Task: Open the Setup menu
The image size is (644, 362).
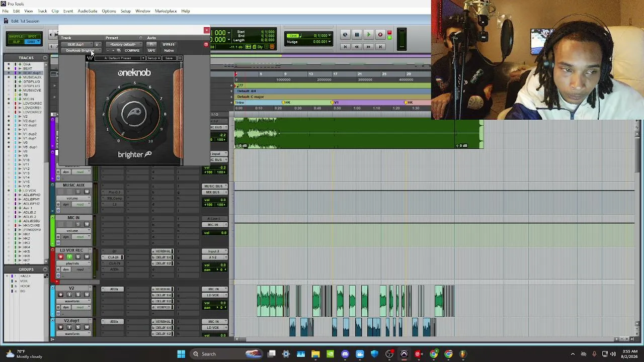Action: pyautogui.click(x=125, y=11)
